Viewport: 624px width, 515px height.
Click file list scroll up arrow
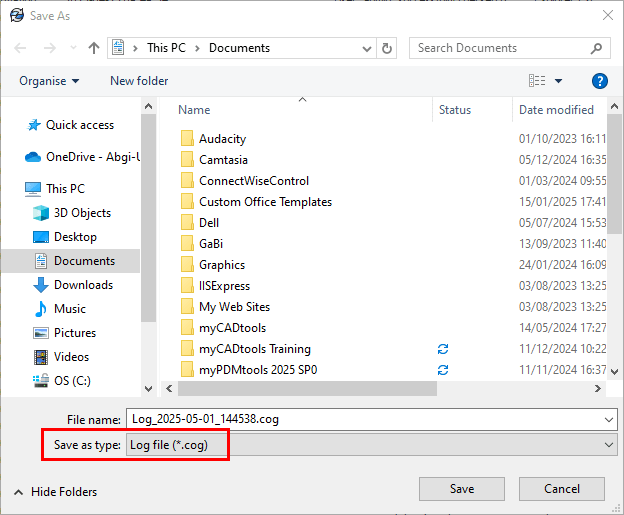[x=614, y=106]
